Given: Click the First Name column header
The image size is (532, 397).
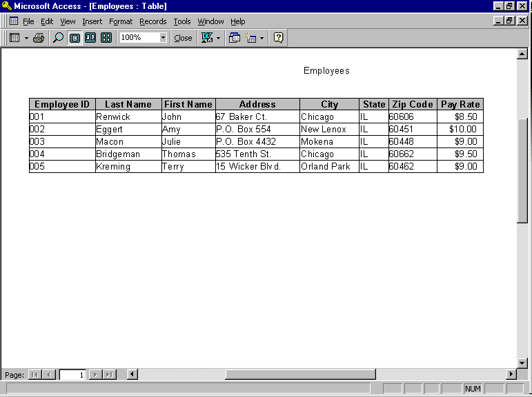Looking at the screenshot, I should click(x=188, y=104).
